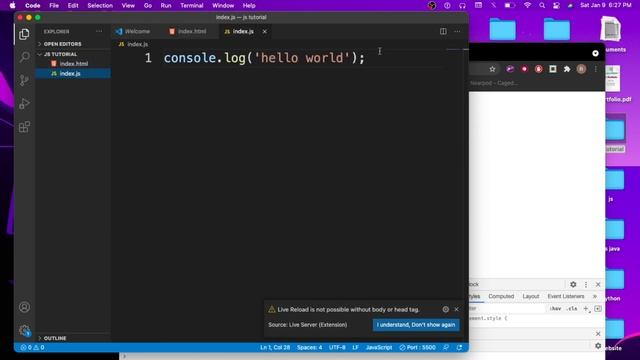Open Explorer panel more actions ellipsis
Image resolution: width=640 pixels, height=360 pixels.
click(x=99, y=31)
